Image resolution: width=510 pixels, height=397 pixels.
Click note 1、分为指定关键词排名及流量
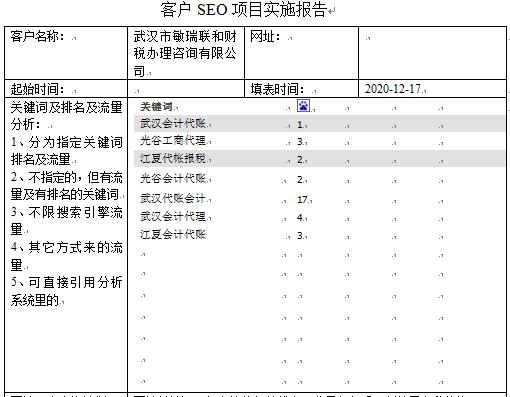66,151
